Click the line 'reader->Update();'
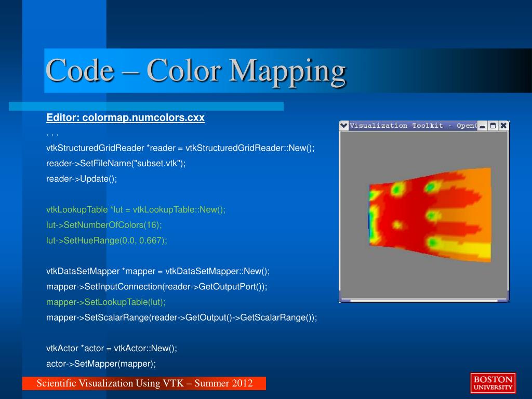Viewport: 532px width, 399px height. (82, 179)
